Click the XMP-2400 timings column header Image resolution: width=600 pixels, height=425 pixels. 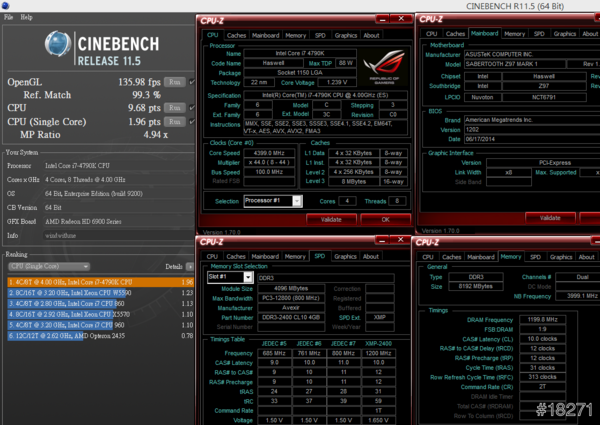point(378,344)
